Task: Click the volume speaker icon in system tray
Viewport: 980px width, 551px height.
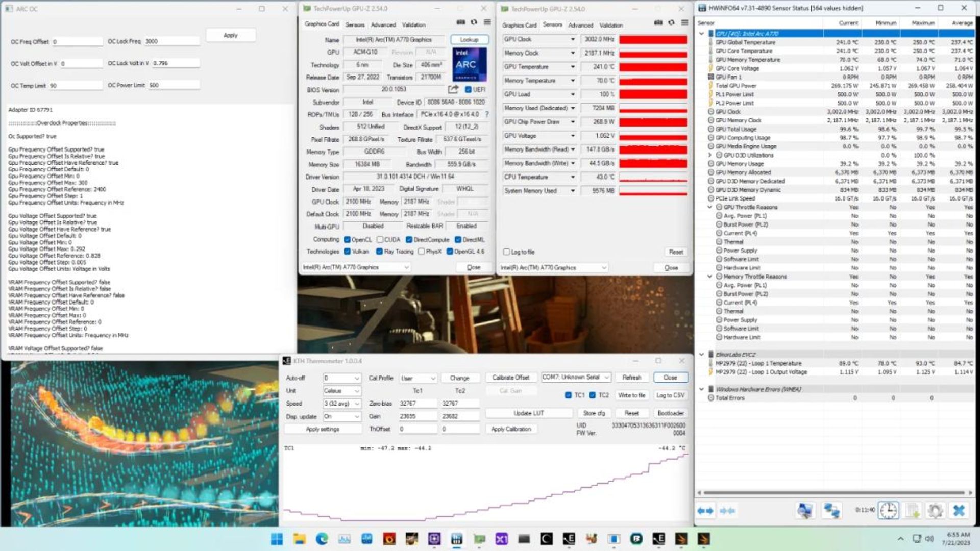Action: click(x=929, y=539)
